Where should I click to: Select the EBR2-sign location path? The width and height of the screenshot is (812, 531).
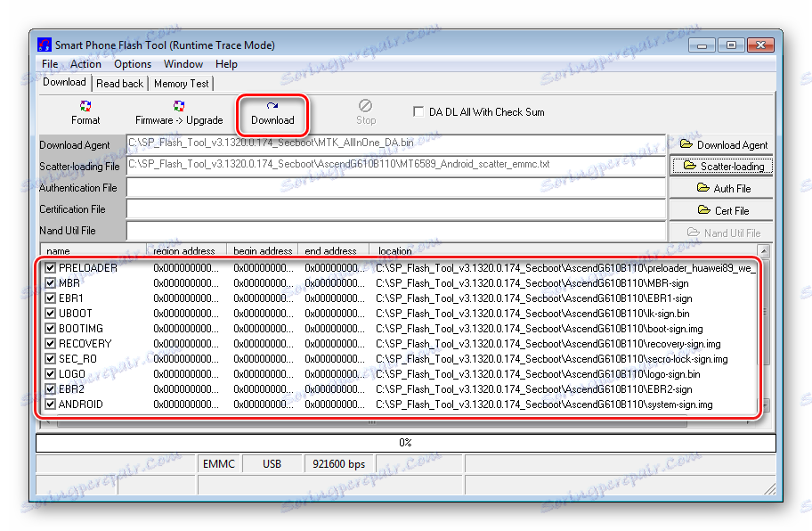coord(534,389)
